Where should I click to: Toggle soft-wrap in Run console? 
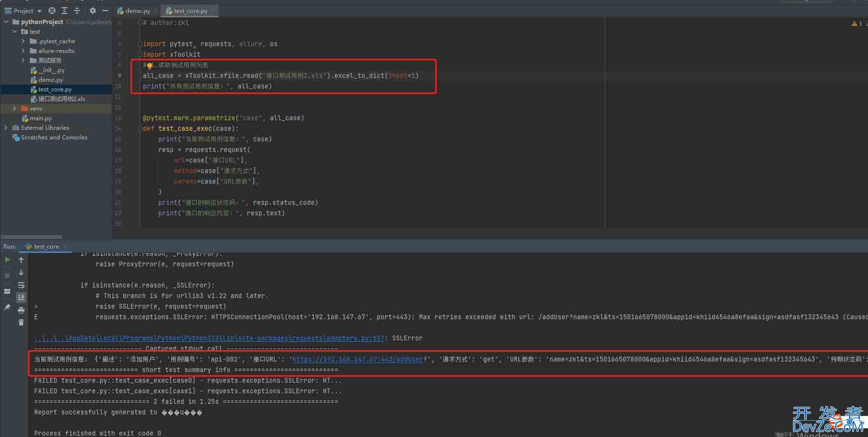(x=21, y=286)
